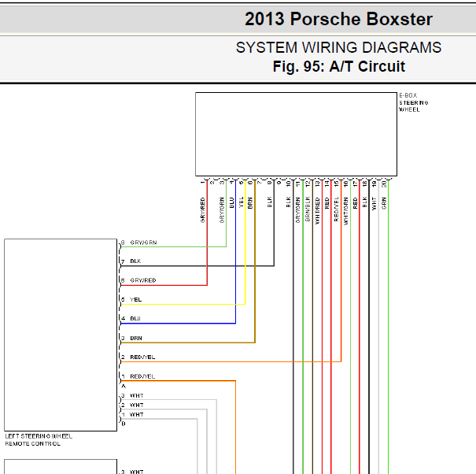Click vertical "GRY/GRN" label under E-Box pin 3
The width and height of the screenshot is (476, 474).
click(222, 210)
